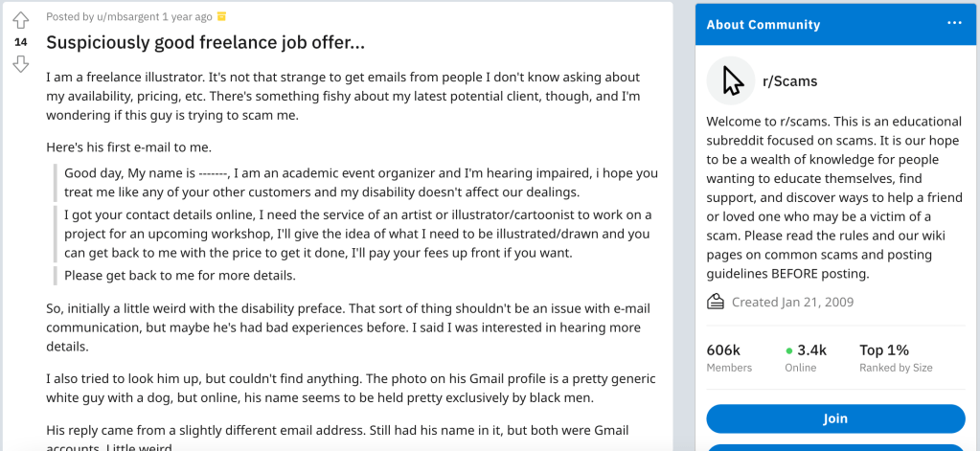Click the green Online status dot
The width and height of the screenshot is (980, 451).
pos(789,350)
